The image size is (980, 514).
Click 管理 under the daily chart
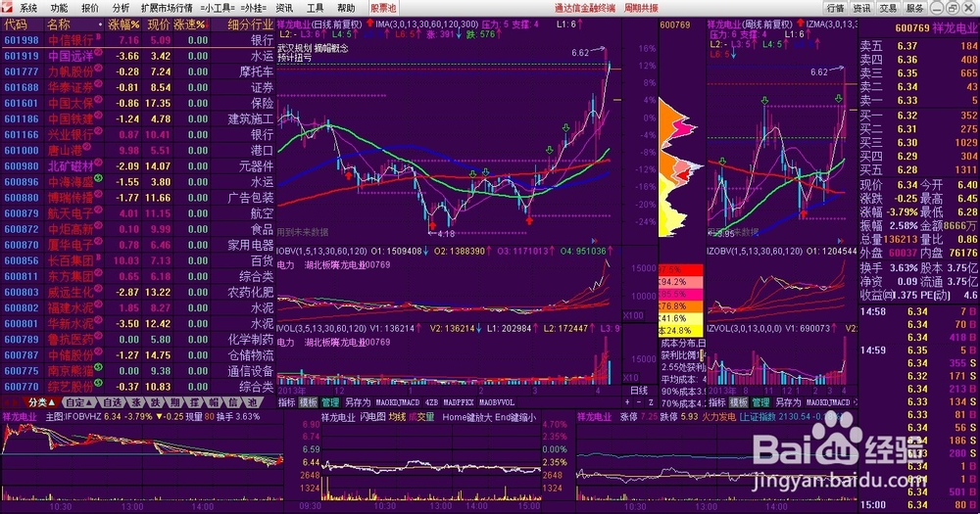(x=330, y=402)
